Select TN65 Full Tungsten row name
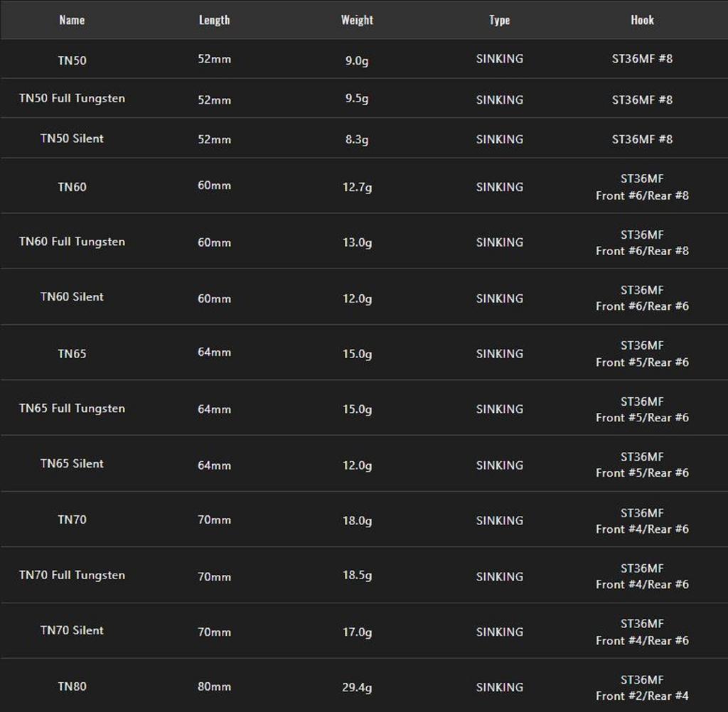The height and width of the screenshot is (712, 728). point(72,409)
